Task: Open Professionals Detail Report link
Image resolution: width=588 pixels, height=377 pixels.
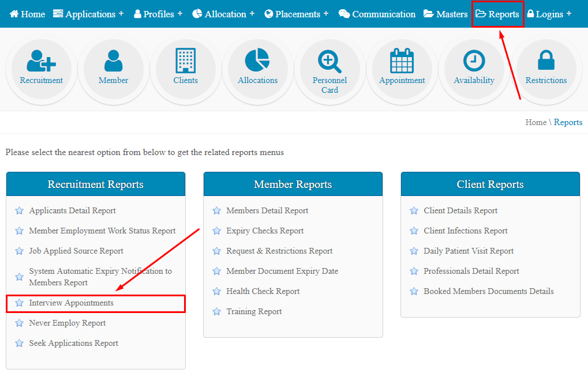Action: [x=471, y=272]
